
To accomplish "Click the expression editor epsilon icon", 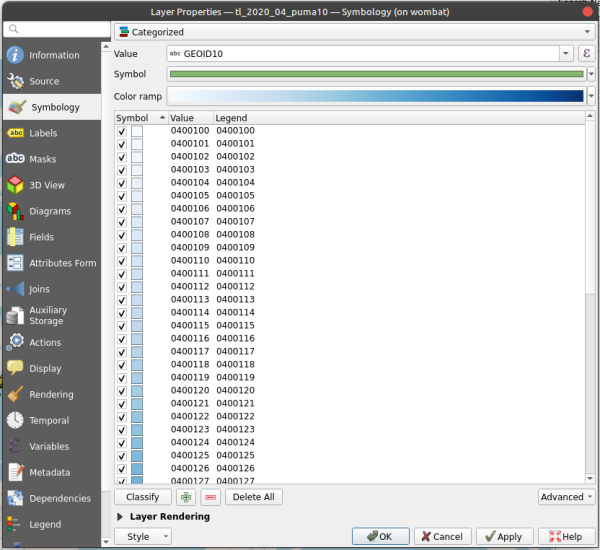I will pos(587,53).
